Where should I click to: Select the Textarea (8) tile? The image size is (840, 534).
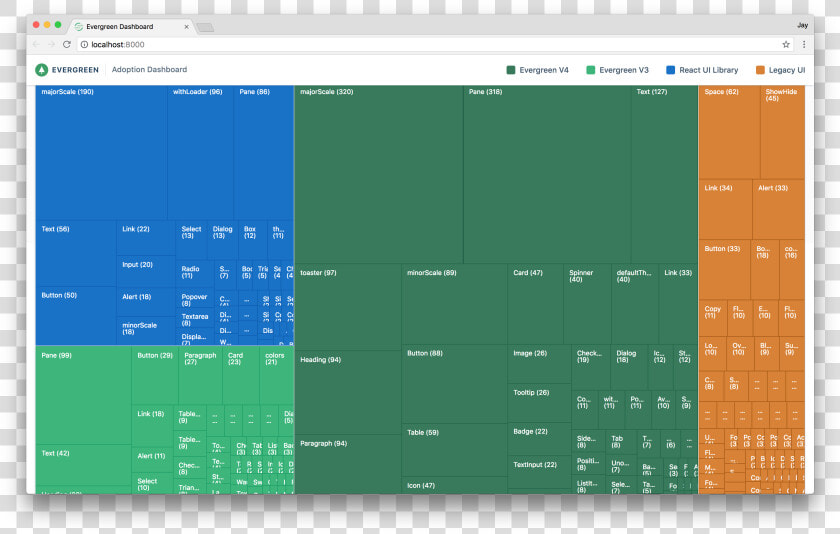pyautogui.click(x=195, y=318)
